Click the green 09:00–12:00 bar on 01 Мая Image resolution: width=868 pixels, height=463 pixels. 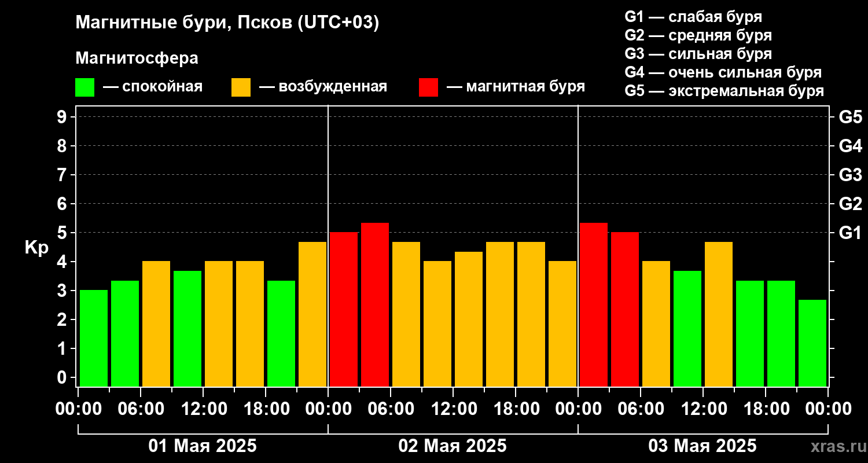(187, 328)
